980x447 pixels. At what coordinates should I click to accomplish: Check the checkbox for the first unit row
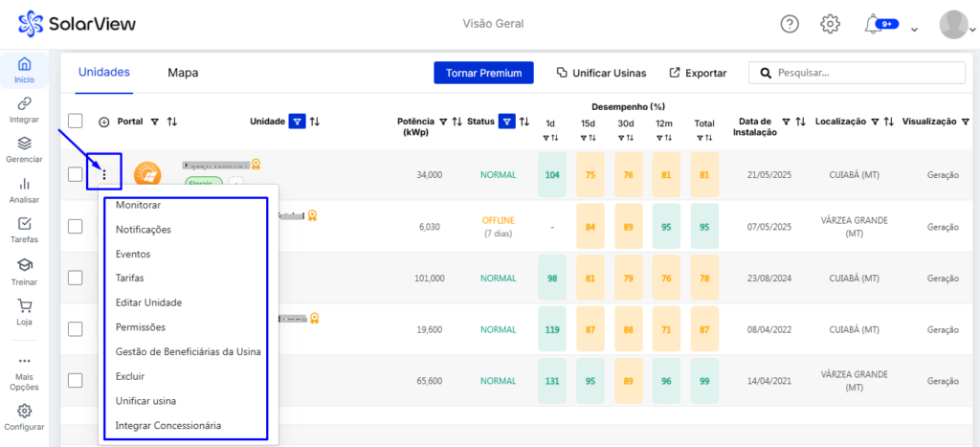click(x=75, y=174)
